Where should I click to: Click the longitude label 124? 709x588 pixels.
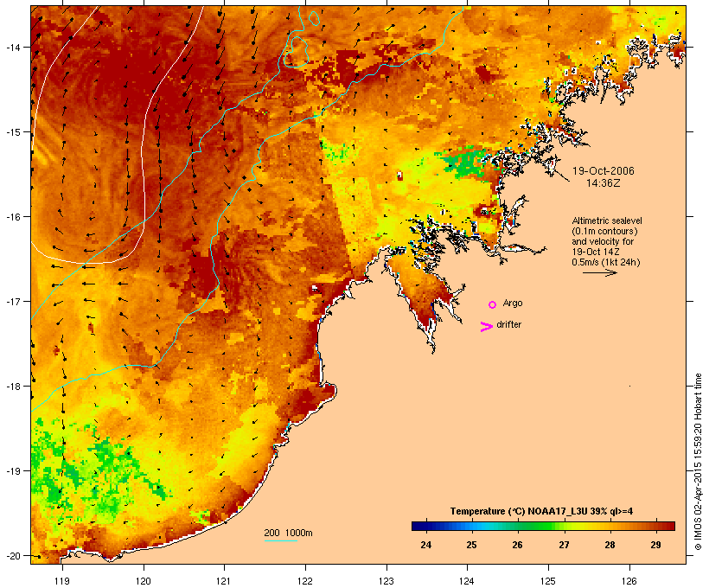(467, 581)
